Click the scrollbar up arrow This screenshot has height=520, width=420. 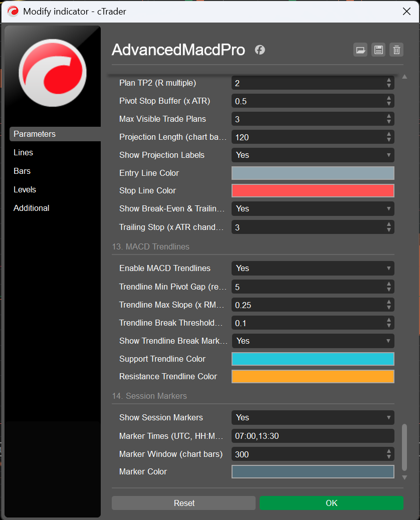[x=404, y=77]
